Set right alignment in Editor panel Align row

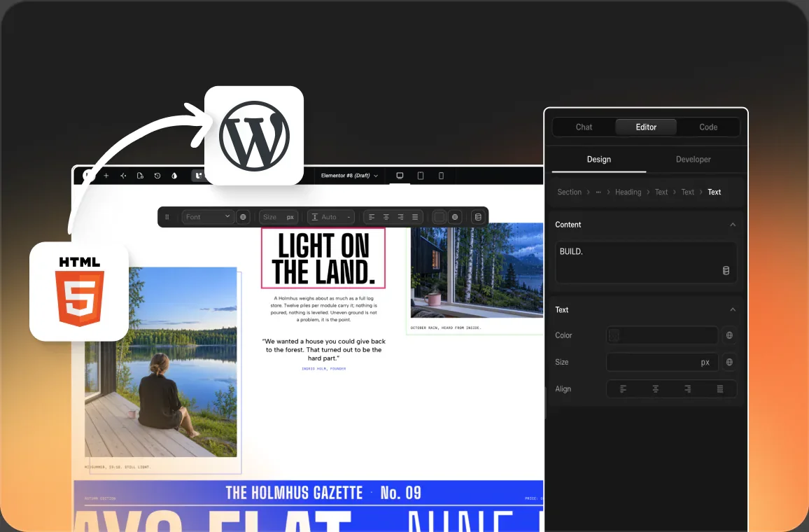tap(688, 389)
